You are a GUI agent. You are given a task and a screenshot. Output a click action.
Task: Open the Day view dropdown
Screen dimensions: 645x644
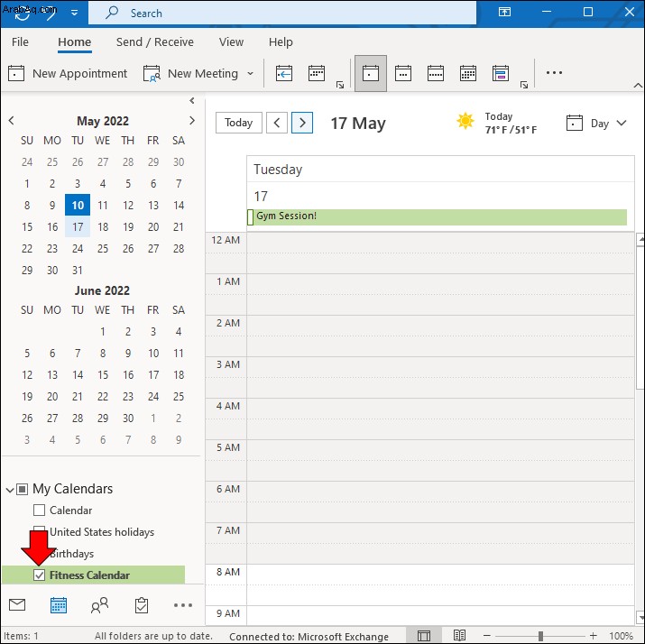click(x=596, y=123)
